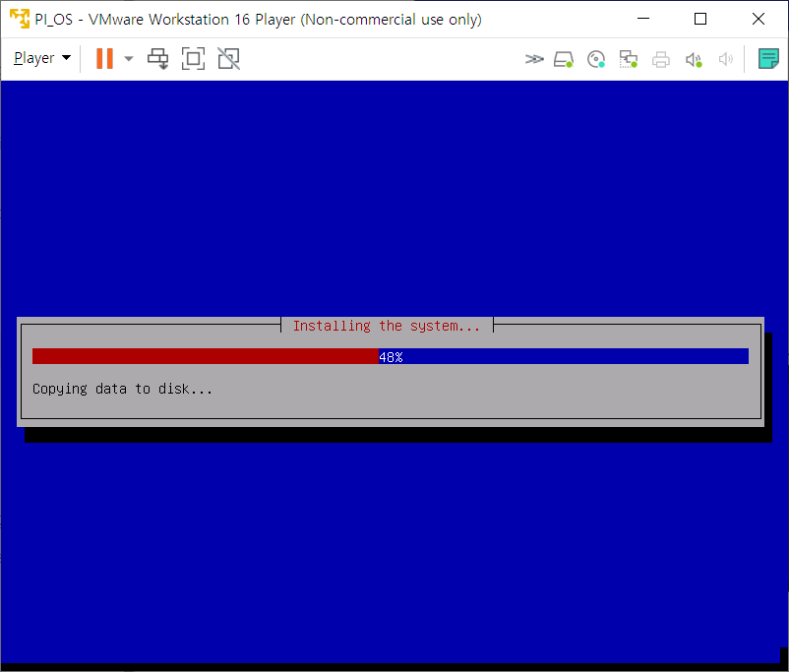Toggle the greyed-out audio device icon

(726, 59)
